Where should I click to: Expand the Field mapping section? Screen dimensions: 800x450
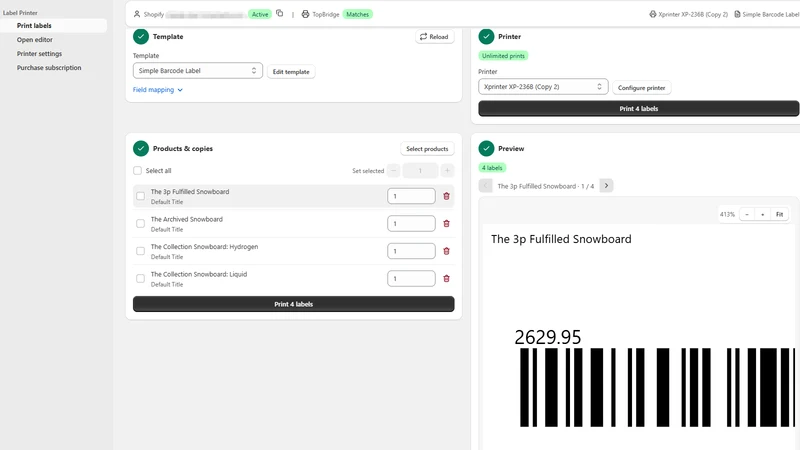pos(158,90)
